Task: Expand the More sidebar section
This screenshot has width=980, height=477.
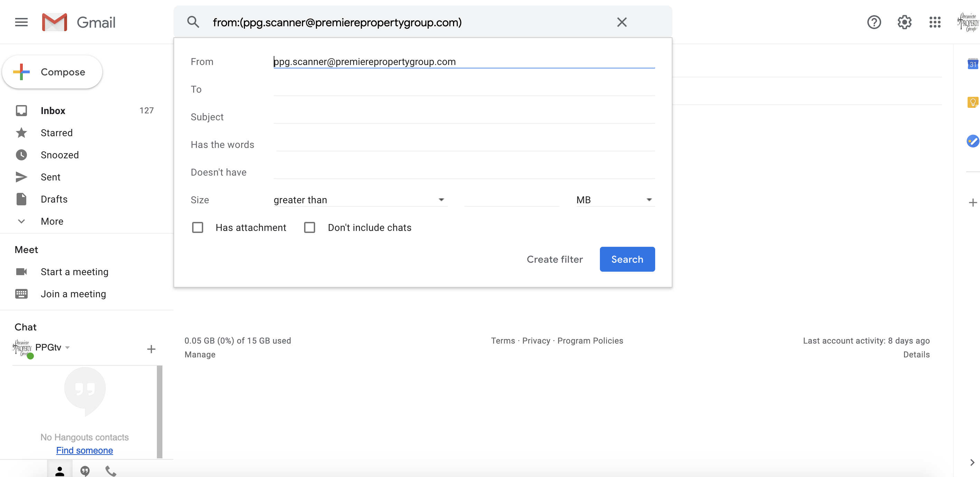Action: pyautogui.click(x=52, y=221)
